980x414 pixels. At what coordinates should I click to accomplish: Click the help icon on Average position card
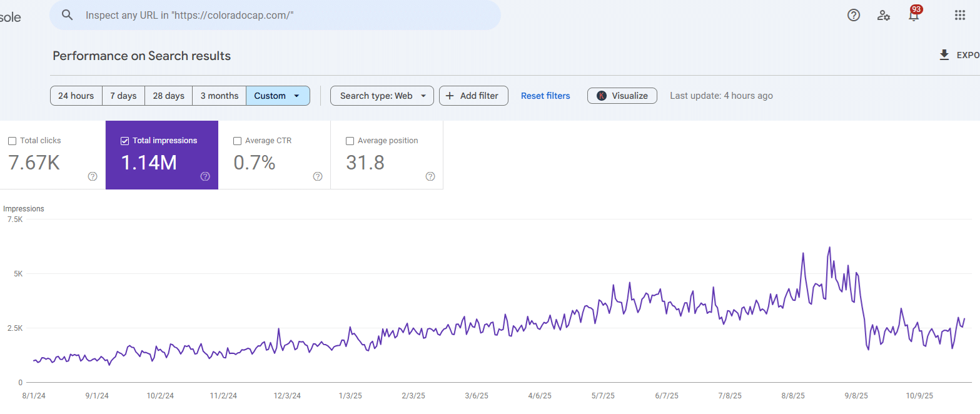(x=430, y=177)
